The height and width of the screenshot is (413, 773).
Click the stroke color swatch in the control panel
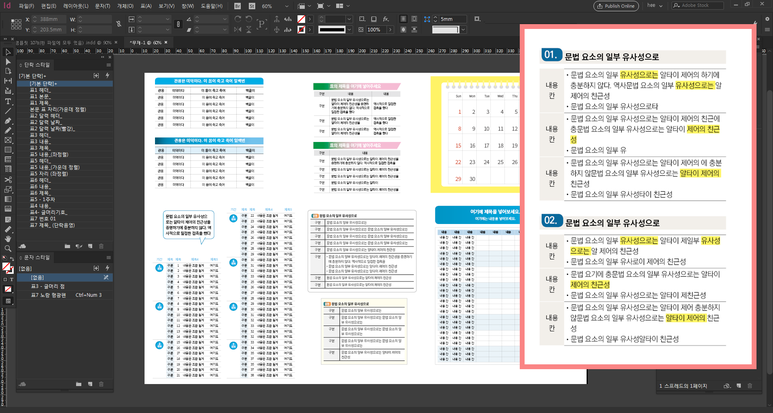point(301,30)
